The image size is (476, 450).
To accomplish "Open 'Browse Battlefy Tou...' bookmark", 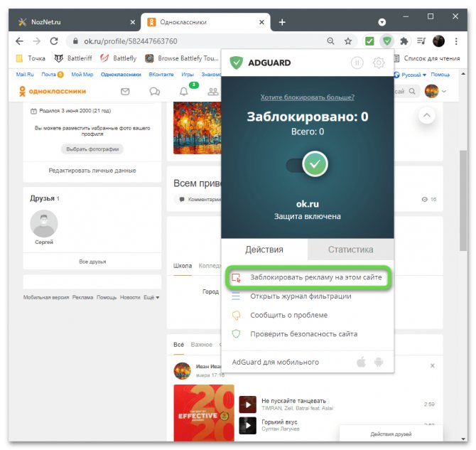I will click(x=182, y=58).
